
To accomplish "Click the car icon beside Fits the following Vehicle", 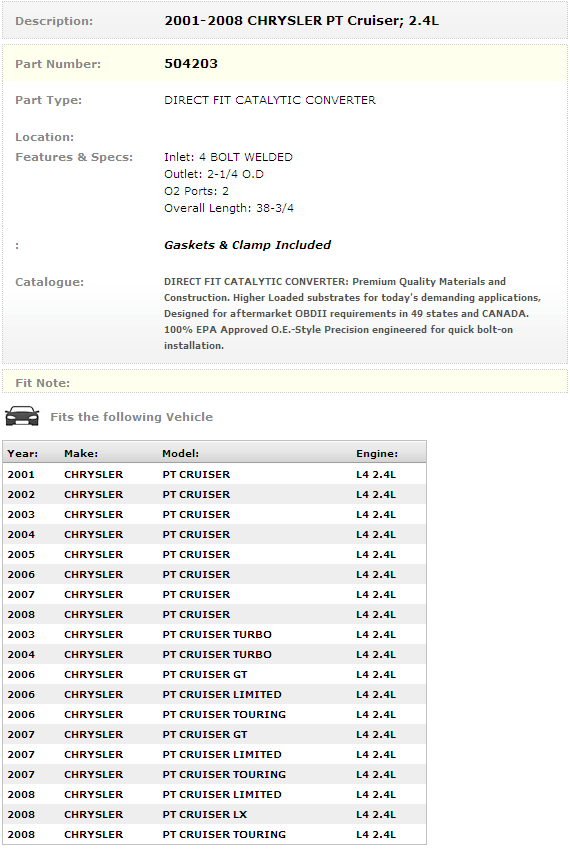I will pos(22,416).
